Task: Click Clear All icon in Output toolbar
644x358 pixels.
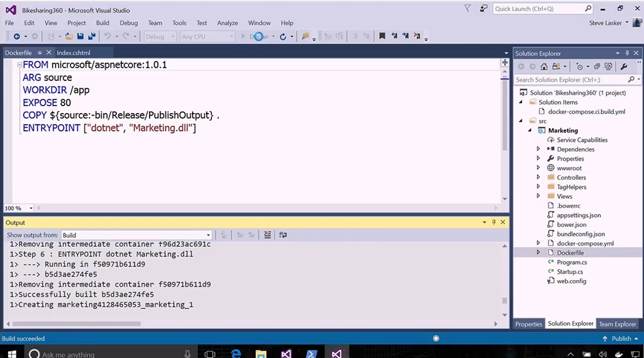Action: [x=268, y=235]
